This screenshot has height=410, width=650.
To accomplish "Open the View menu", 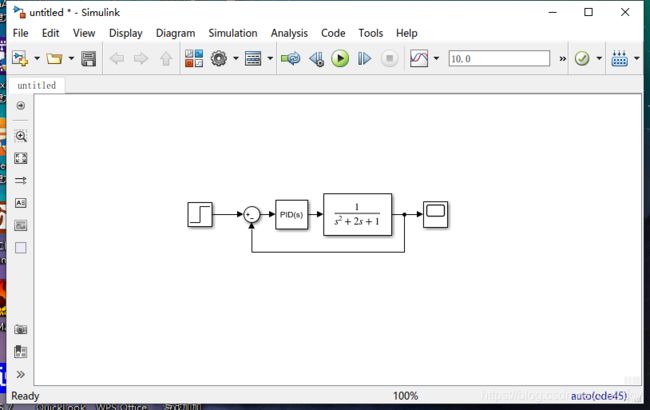I will pos(84,33).
